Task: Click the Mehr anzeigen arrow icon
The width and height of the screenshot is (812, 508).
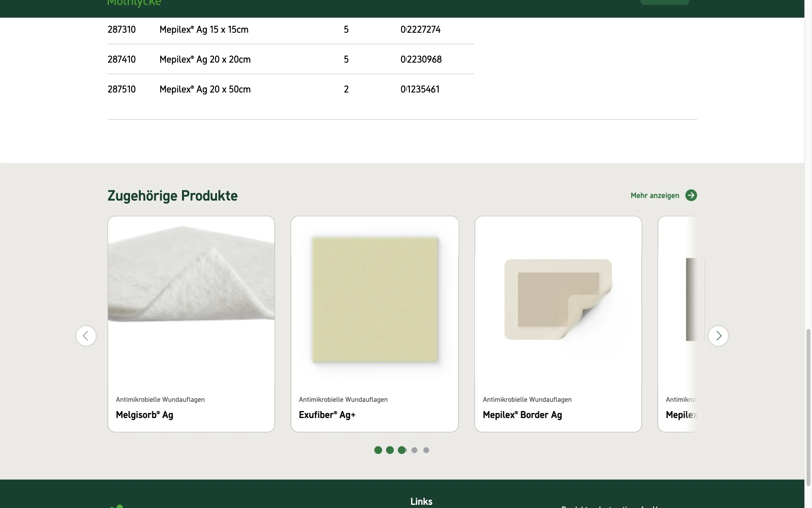Action: click(691, 195)
